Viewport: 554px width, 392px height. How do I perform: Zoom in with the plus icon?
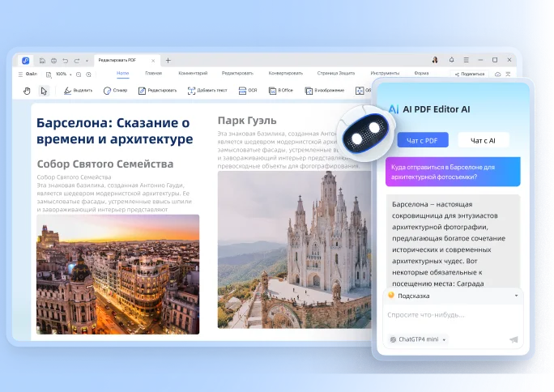88,75
